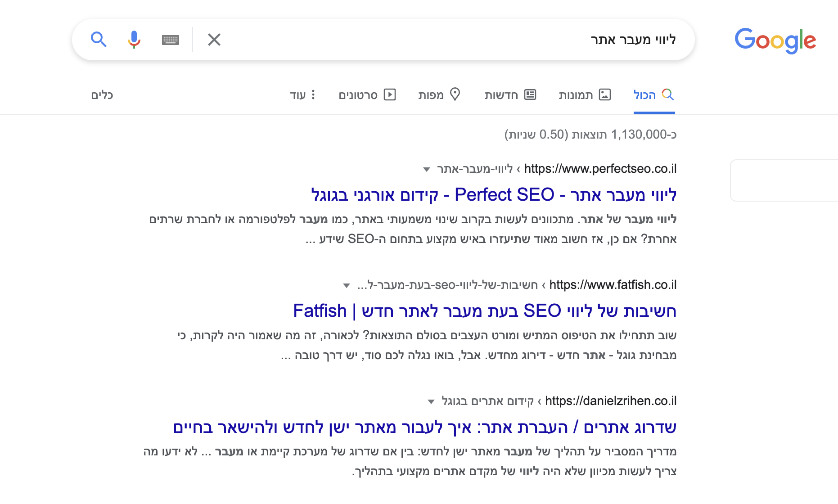838x504 pixels.
Task: Click the colored magnifier icon beside הכל
Action: point(668,94)
